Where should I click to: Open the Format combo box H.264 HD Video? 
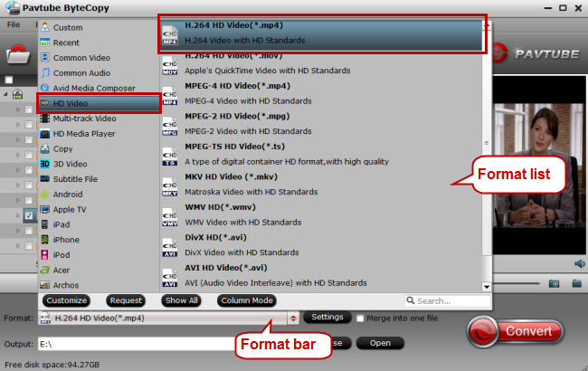coord(168,319)
